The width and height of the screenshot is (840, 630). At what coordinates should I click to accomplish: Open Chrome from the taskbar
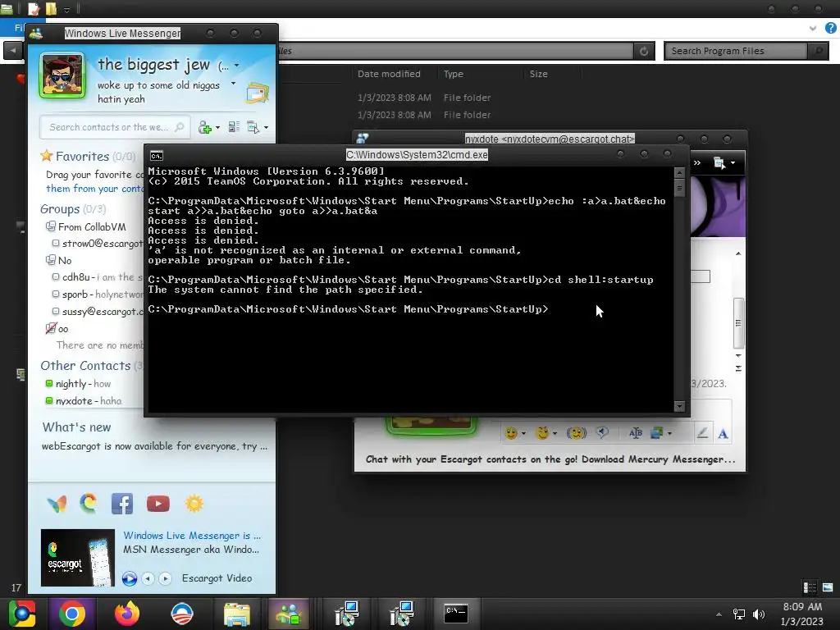pos(72,614)
